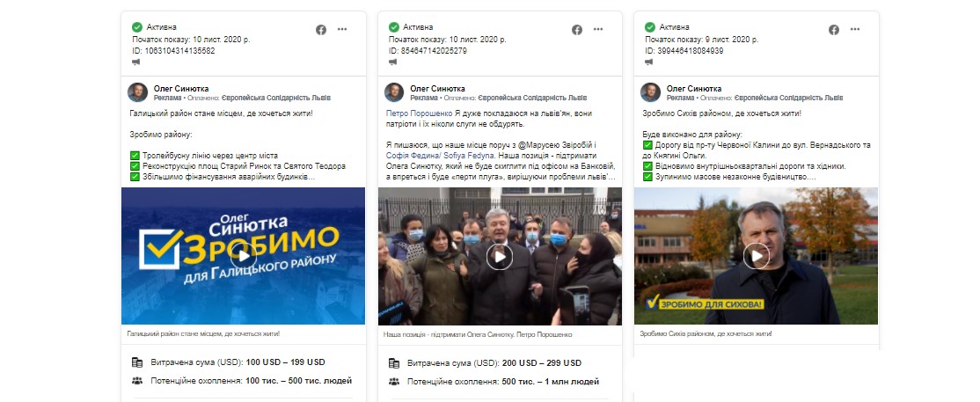Play the Зробимо для Галицького району video
Viewport: 980px width, 402px height.
(243, 256)
